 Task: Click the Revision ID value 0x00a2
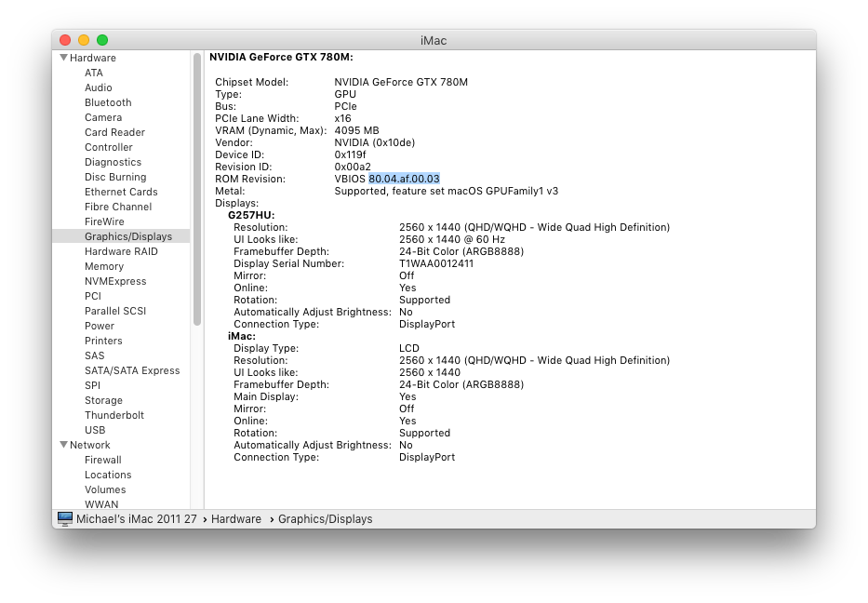tap(353, 167)
